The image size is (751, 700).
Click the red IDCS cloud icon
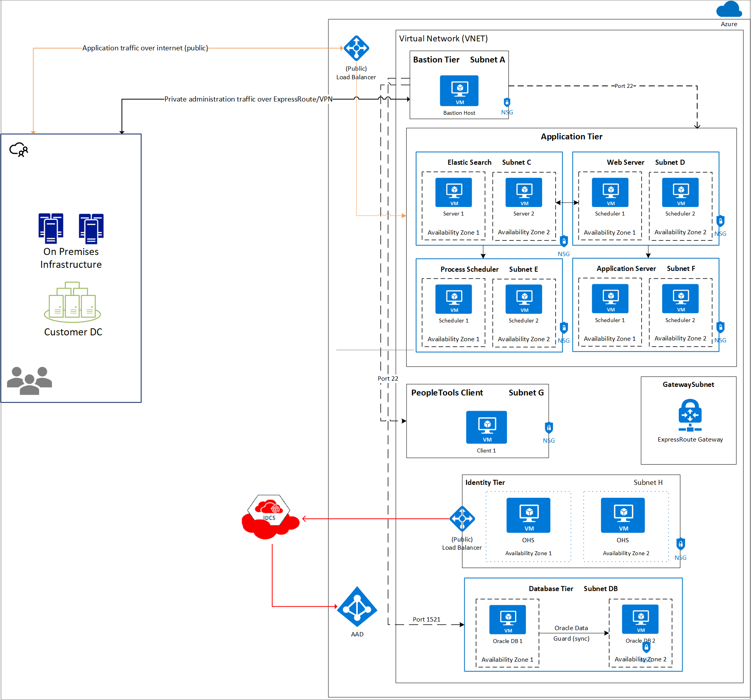(270, 517)
